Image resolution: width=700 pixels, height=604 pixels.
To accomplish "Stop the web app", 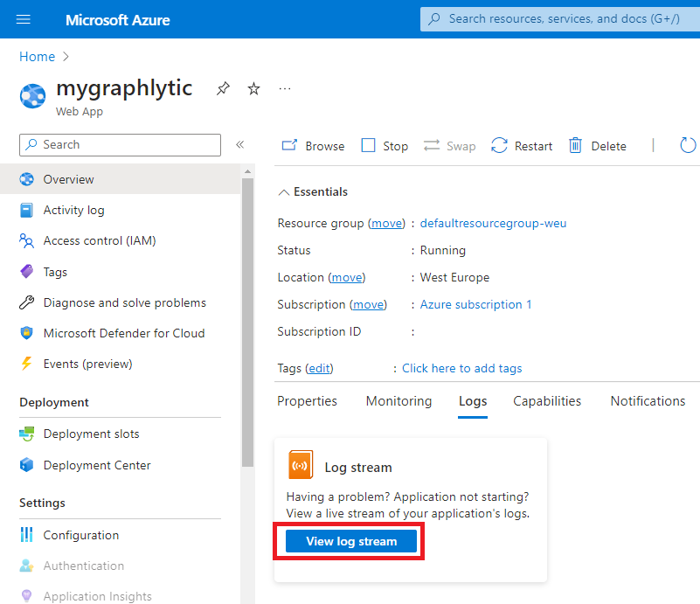I will (x=385, y=146).
